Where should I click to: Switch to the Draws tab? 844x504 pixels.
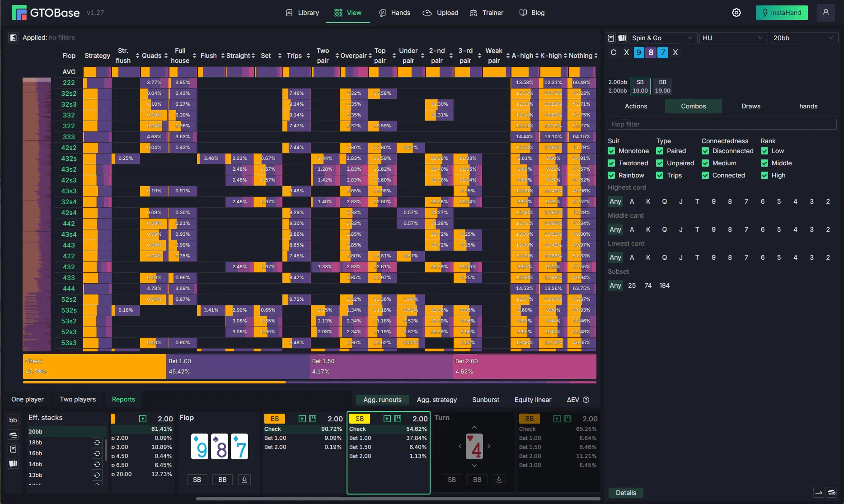750,106
